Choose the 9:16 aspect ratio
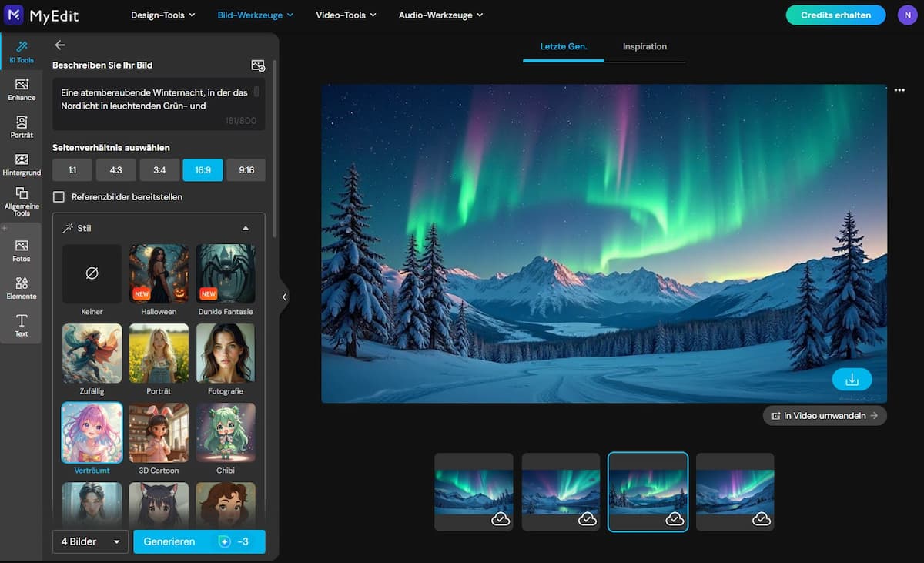Viewport: 924px width, 563px height. click(x=246, y=170)
